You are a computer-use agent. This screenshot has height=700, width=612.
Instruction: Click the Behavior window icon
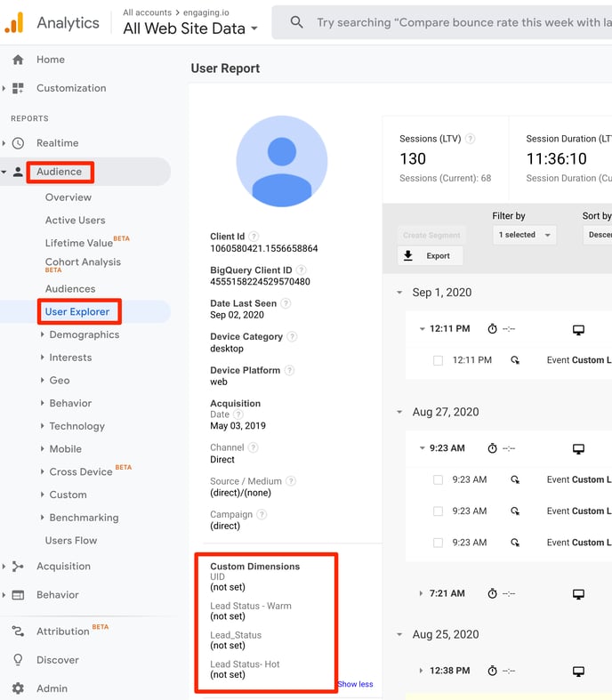(18, 595)
